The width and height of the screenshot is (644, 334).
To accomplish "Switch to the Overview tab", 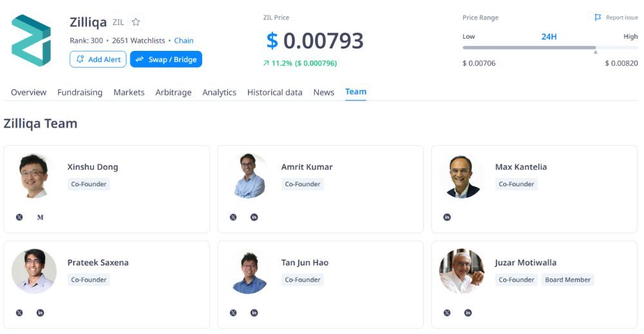I will (x=29, y=93).
